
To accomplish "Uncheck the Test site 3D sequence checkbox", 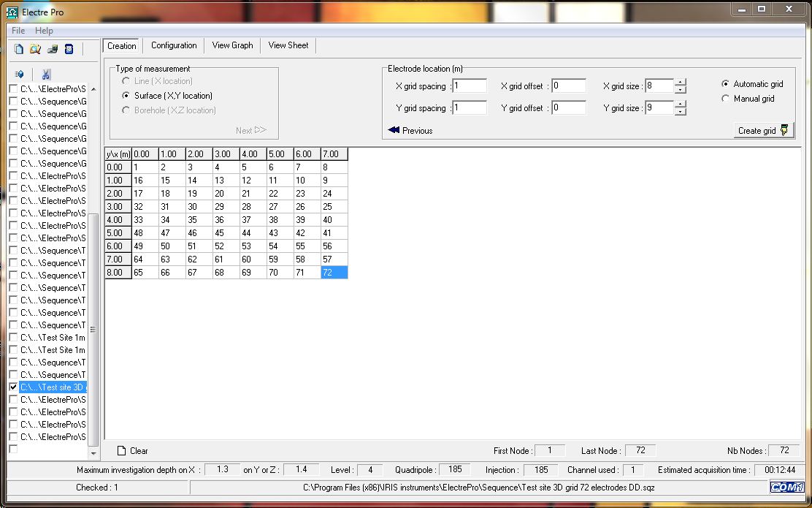I will (x=13, y=387).
